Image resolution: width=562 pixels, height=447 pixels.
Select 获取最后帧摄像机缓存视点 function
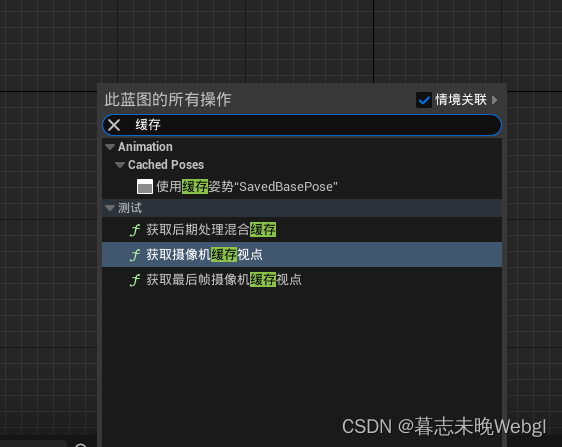pyautogui.click(x=302, y=280)
